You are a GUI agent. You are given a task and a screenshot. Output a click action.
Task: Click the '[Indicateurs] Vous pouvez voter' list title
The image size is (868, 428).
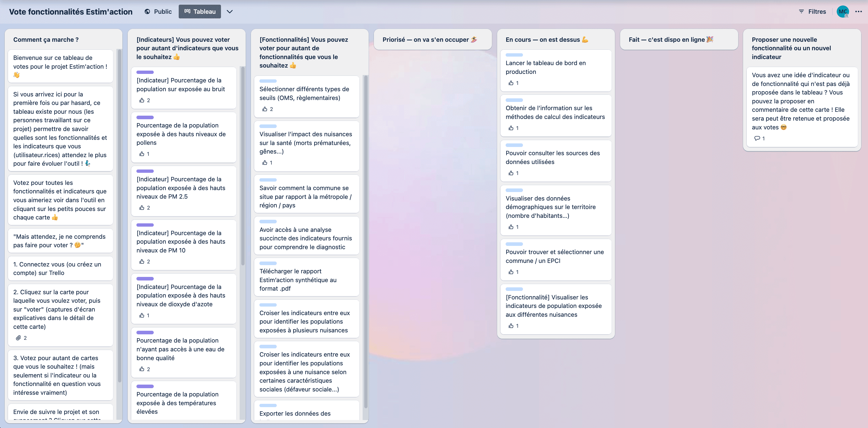click(x=187, y=48)
